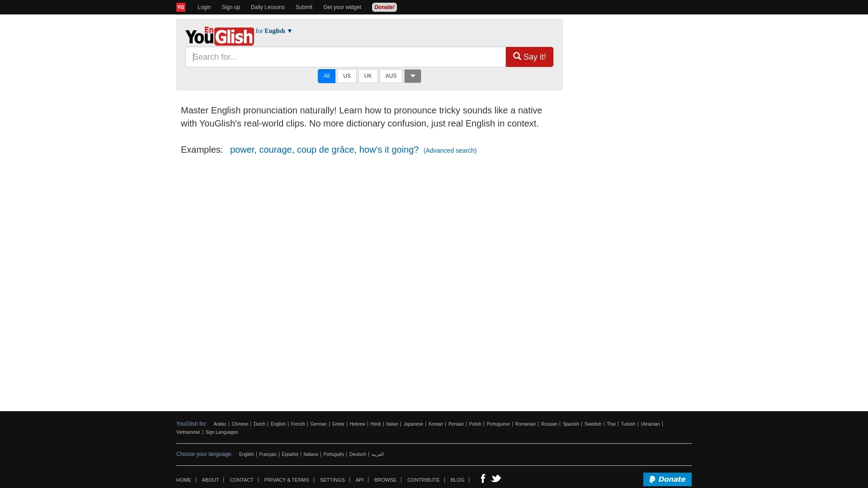
Task: Click the PayPal Donate button in footer
Action: 667,479
